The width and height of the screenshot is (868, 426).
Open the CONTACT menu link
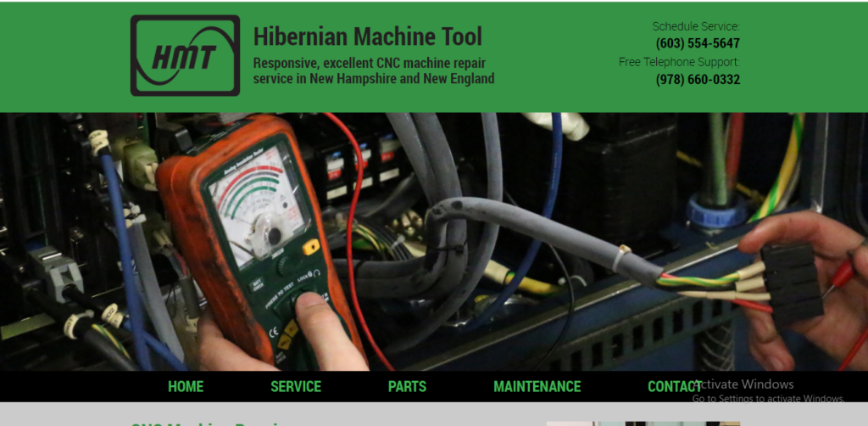[675, 387]
